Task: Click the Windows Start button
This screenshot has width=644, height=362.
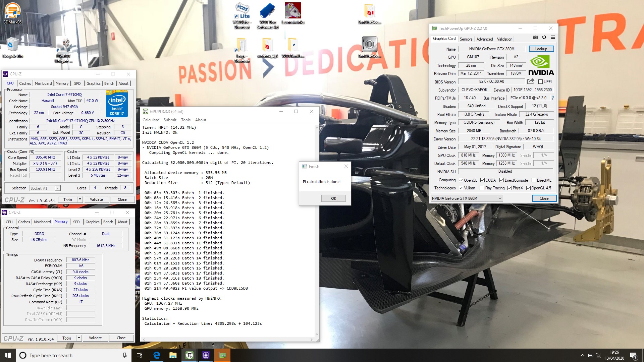Action: 8,355
